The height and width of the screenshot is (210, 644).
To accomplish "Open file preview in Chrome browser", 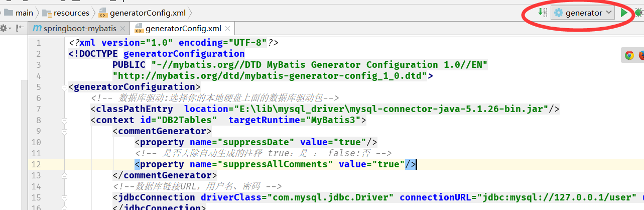I will click(629, 55).
